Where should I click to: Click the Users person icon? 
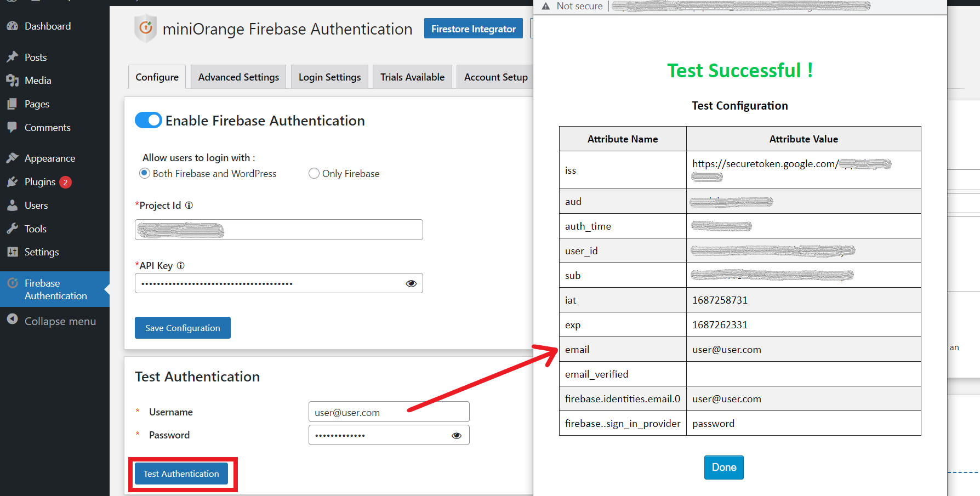(x=12, y=205)
